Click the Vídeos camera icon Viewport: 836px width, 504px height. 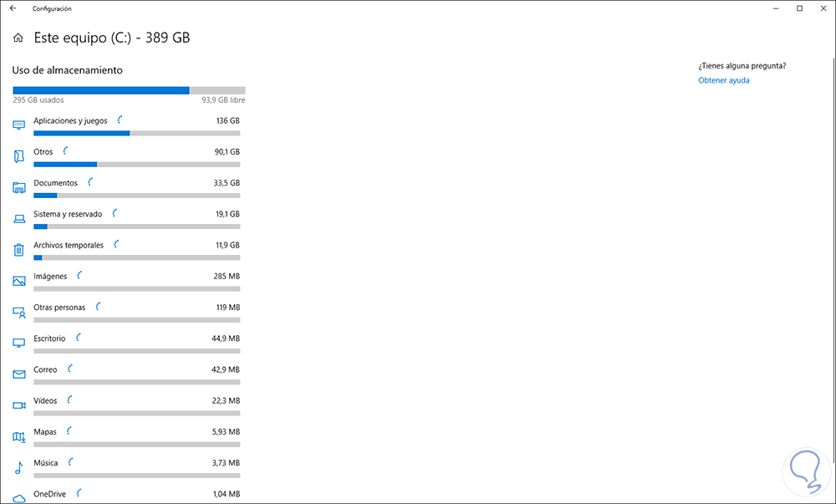19,405
